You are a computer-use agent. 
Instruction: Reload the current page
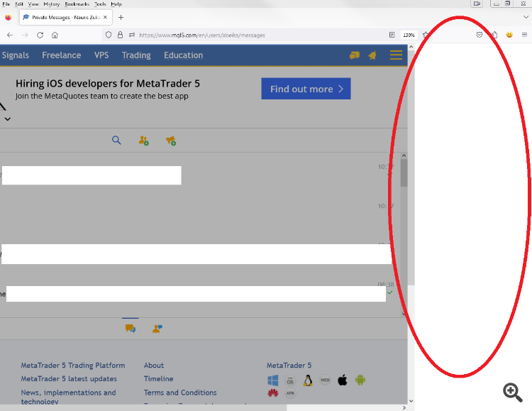pos(40,35)
